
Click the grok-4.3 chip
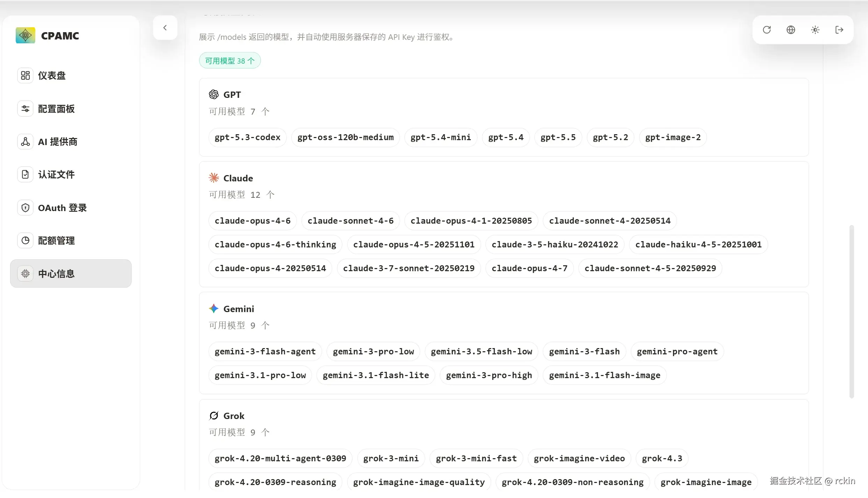pyautogui.click(x=662, y=459)
